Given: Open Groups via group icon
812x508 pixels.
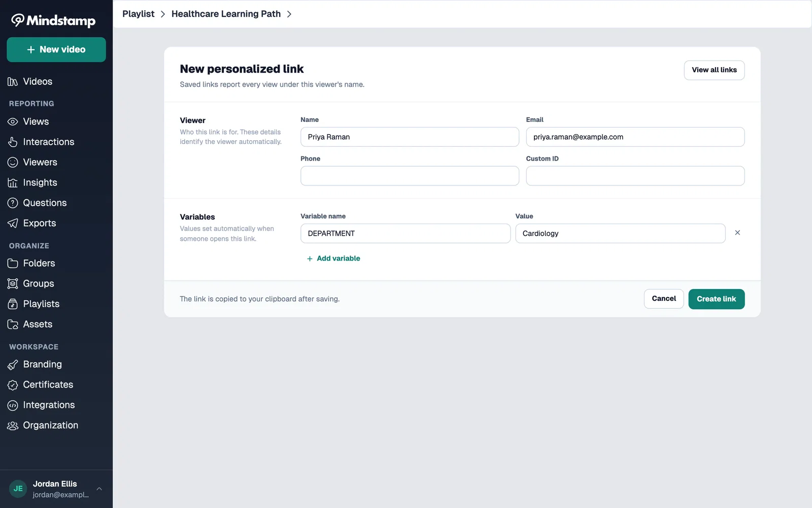Looking at the screenshot, I should tap(13, 284).
